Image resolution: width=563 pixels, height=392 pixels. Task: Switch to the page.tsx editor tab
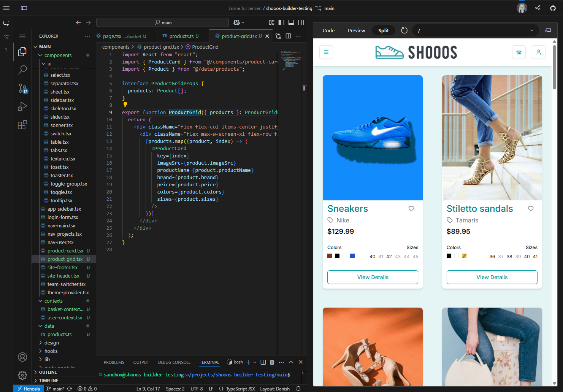121,36
